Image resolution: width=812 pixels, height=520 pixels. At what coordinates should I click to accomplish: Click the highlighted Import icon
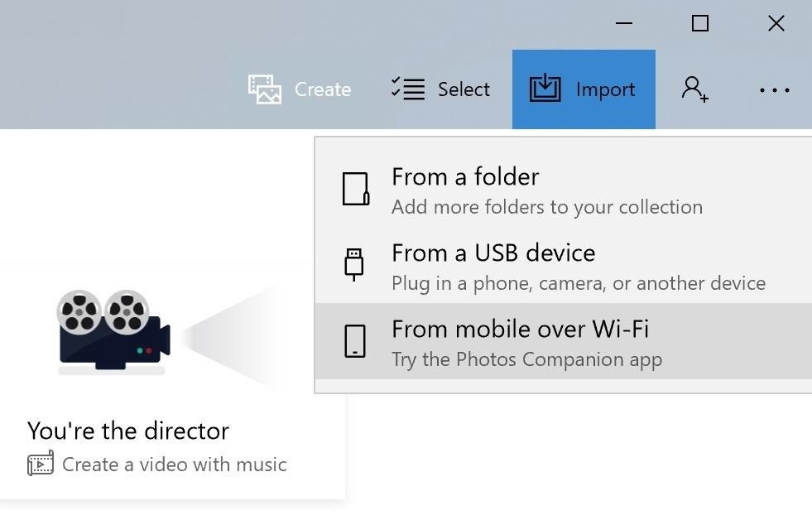click(545, 89)
